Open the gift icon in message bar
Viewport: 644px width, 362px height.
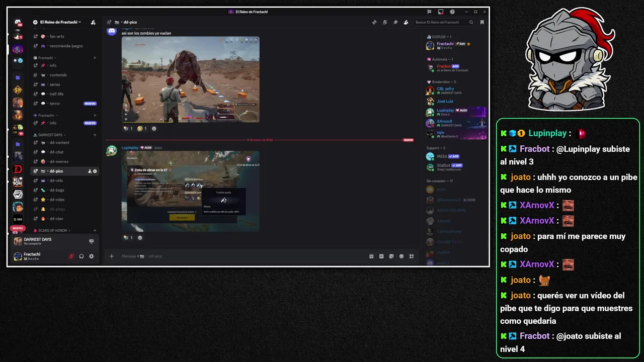pyautogui.click(x=371, y=256)
